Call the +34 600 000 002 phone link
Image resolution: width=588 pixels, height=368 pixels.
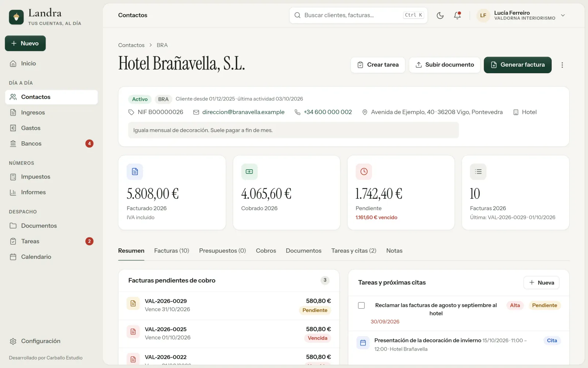point(328,112)
